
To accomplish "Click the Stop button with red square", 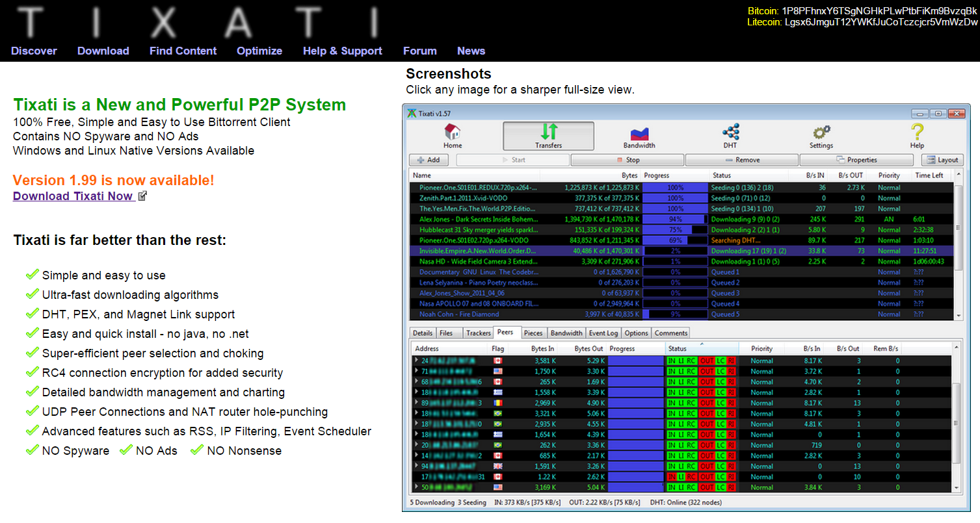I will pyautogui.click(x=628, y=160).
